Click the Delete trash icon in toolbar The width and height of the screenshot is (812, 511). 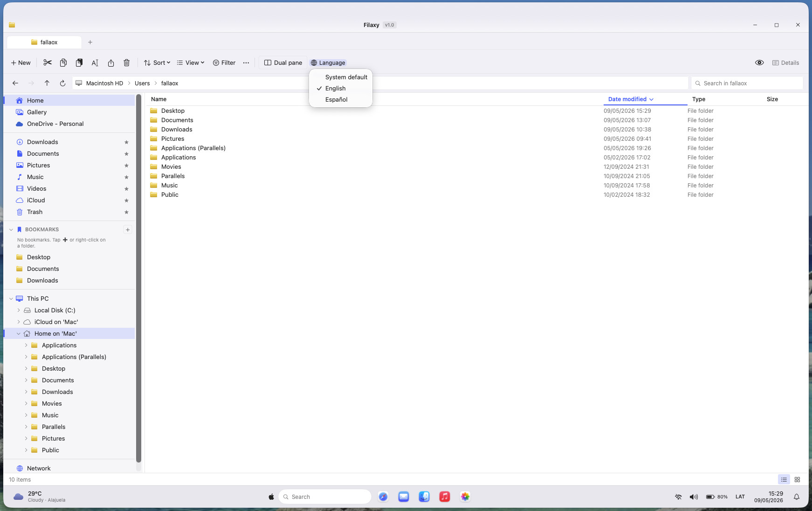click(x=127, y=62)
